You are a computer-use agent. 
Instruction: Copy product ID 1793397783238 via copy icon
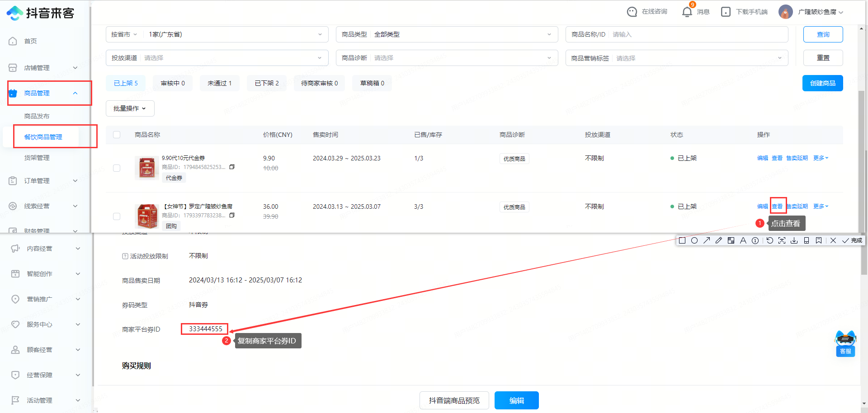pos(232,215)
